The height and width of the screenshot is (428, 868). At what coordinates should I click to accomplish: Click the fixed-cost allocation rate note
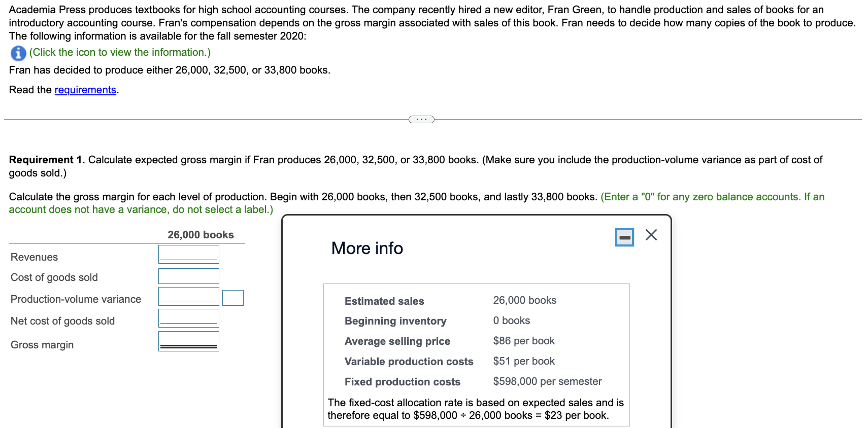pos(476,409)
